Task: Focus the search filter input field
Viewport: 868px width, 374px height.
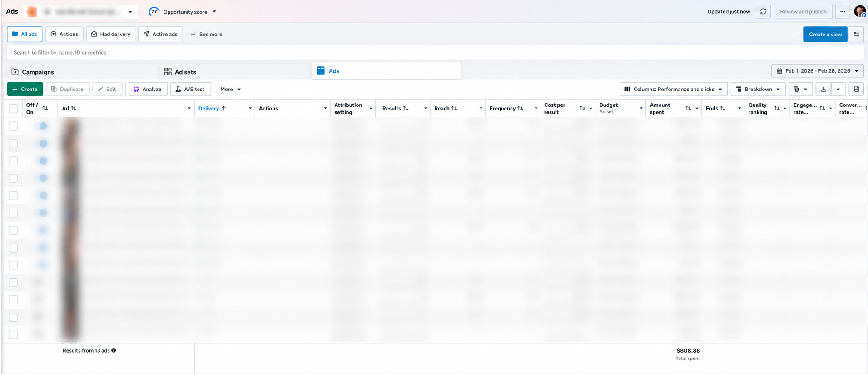Action: (x=435, y=53)
